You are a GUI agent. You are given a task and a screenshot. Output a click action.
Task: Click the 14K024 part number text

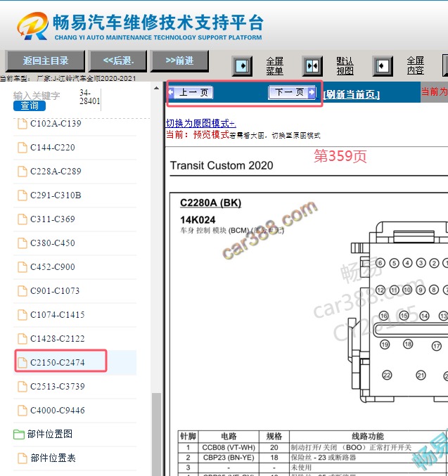[198, 220]
